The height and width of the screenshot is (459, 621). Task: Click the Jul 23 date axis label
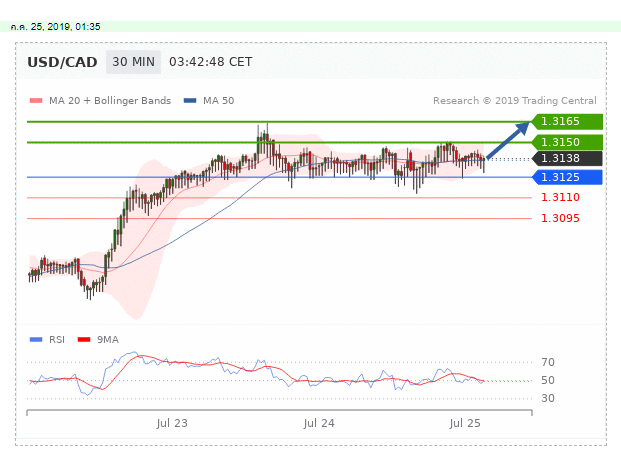click(x=172, y=423)
